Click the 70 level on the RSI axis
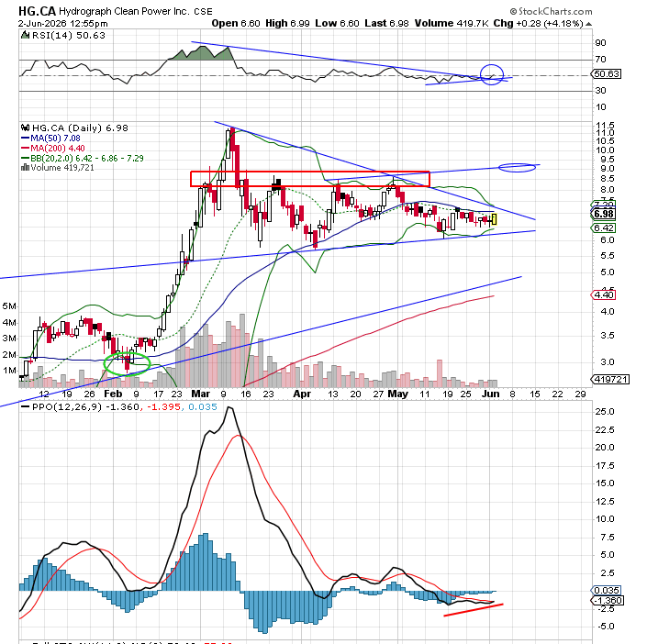The width and height of the screenshot is (647, 644). [x=600, y=60]
